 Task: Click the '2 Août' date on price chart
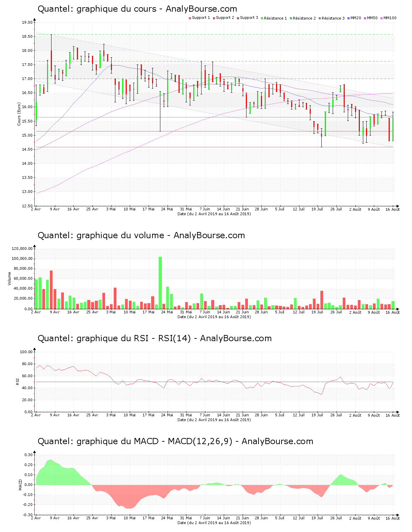pyautogui.click(x=355, y=209)
